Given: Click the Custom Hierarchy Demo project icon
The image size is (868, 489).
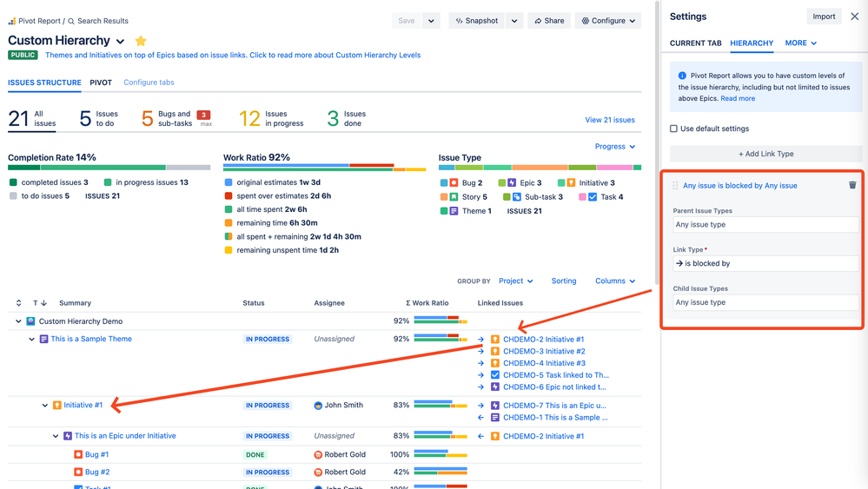Looking at the screenshot, I should [31, 320].
